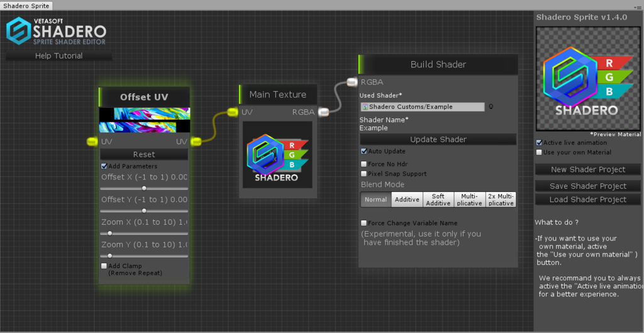
Task: Click the Offset UV output UV connector
Action: click(196, 142)
